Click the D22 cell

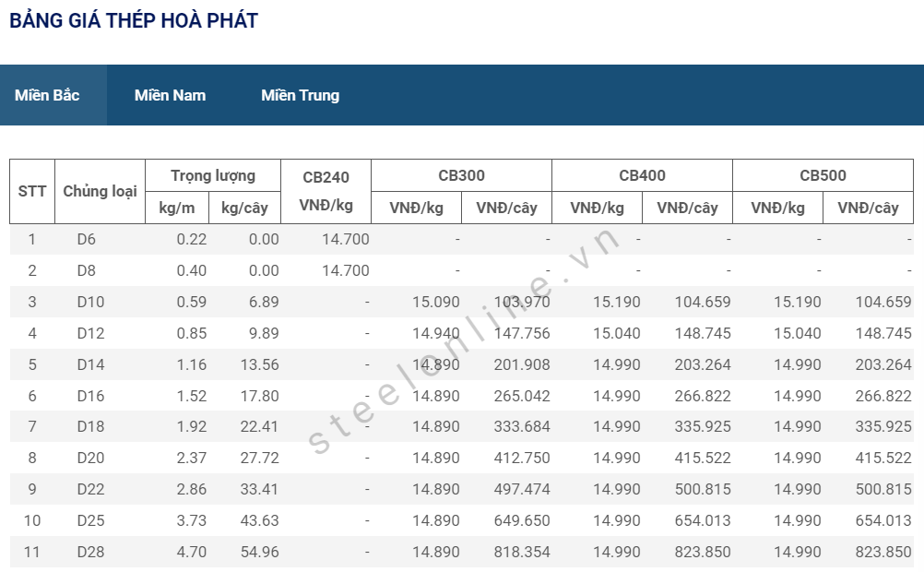pos(90,489)
